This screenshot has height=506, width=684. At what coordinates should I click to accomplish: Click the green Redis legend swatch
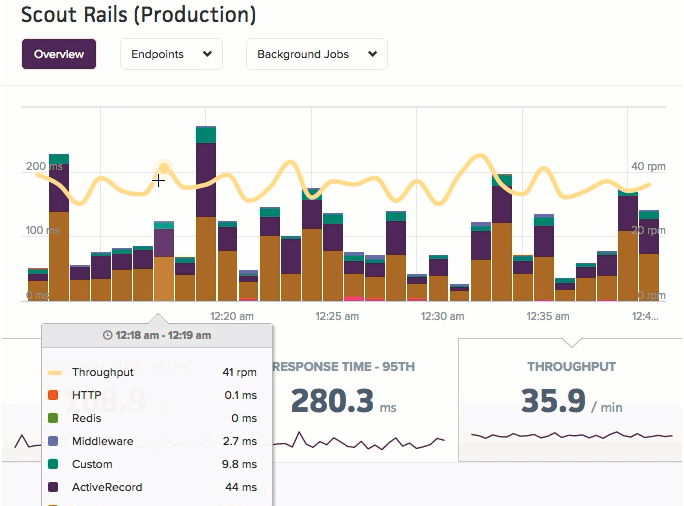click(x=53, y=418)
